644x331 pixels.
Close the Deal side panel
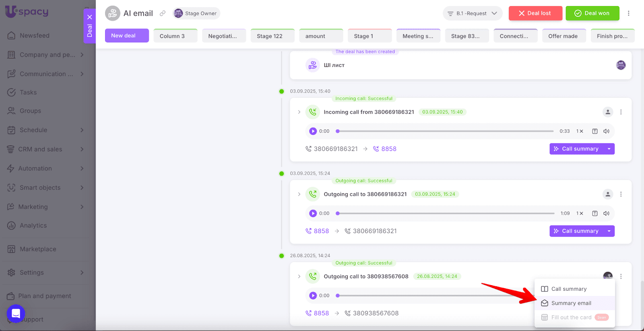tap(89, 17)
